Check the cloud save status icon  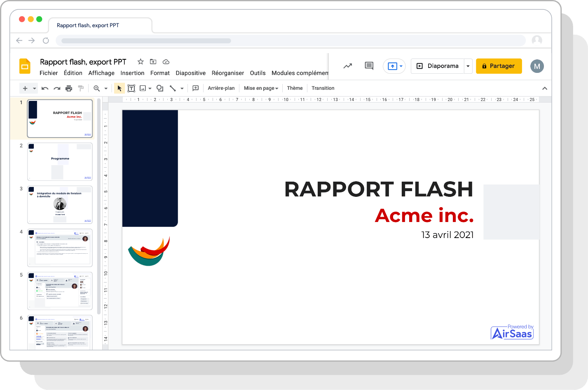[x=166, y=62]
